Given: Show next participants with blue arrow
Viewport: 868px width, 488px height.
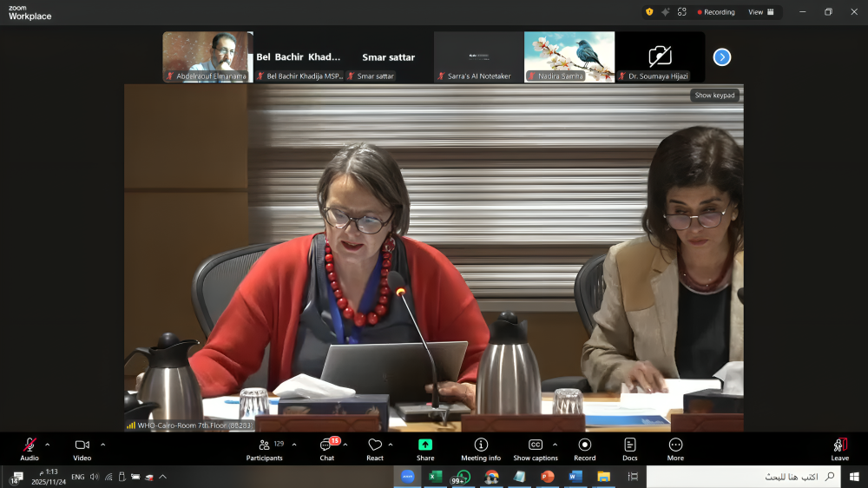Looking at the screenshot, I should tap(722, 57).
